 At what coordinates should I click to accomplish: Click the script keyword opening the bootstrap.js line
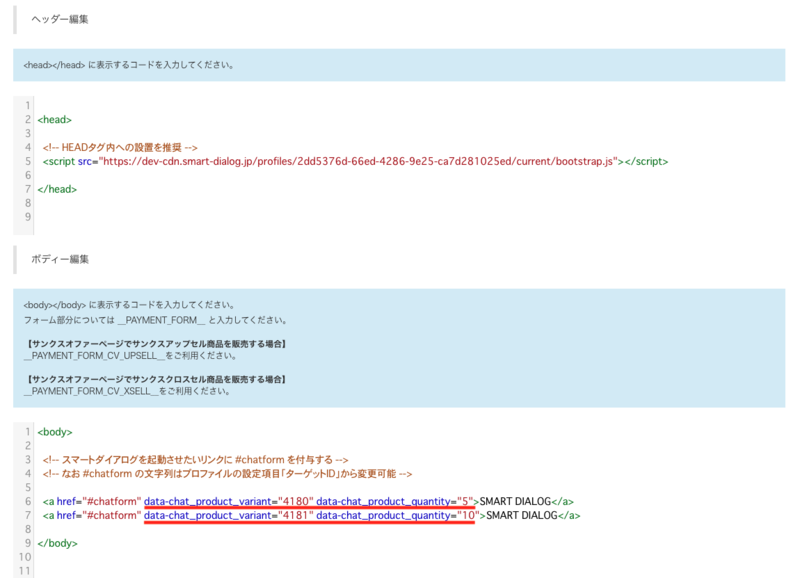point(62,161)
